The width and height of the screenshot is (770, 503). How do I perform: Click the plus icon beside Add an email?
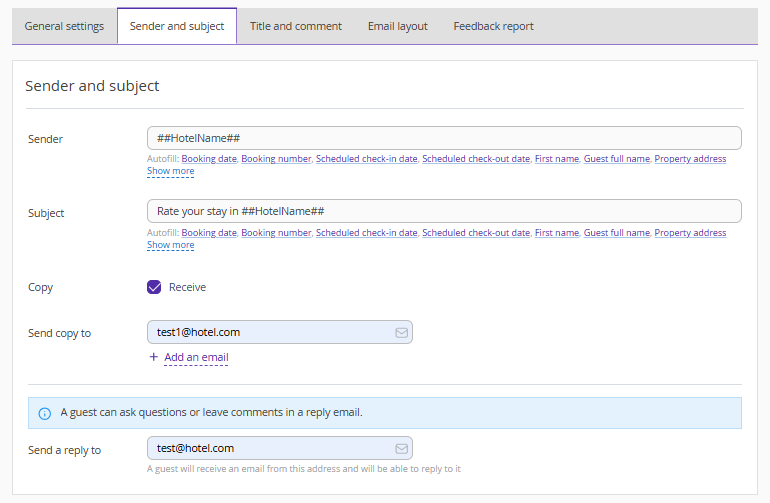coord(153,357)
